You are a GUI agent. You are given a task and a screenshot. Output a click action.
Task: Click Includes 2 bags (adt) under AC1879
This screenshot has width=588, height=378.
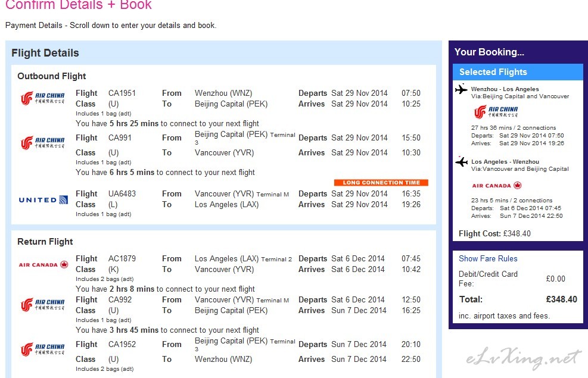(105, 279)
